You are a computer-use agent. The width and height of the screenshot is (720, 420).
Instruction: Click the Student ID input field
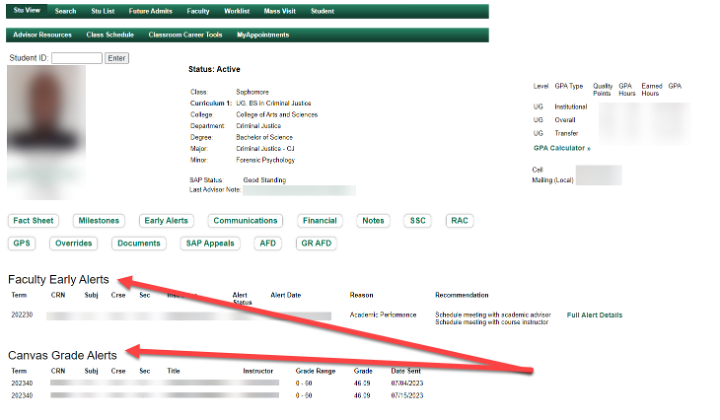[76, 58]
